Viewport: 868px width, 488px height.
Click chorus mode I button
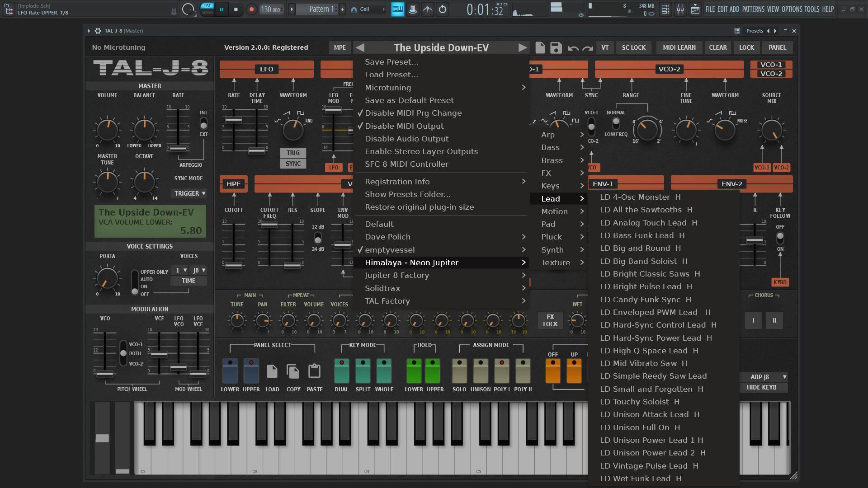(753, 320)
